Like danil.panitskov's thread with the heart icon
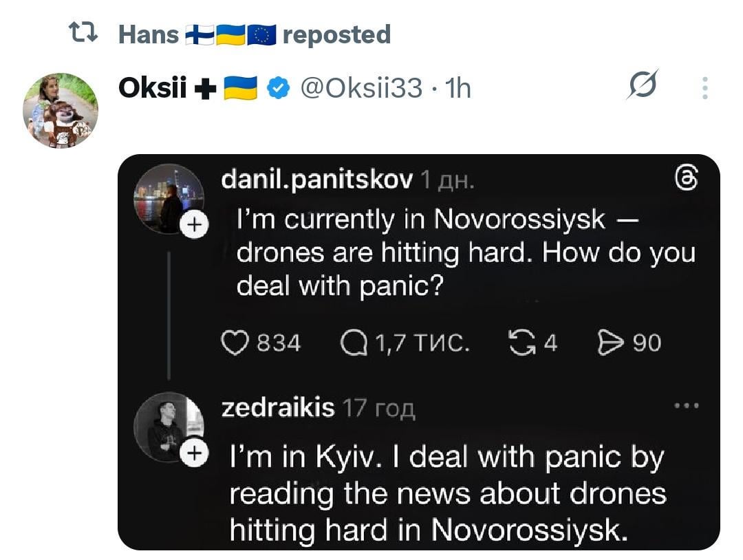The height and width of the screenshot is (560, 743). (x=235, y=342)
